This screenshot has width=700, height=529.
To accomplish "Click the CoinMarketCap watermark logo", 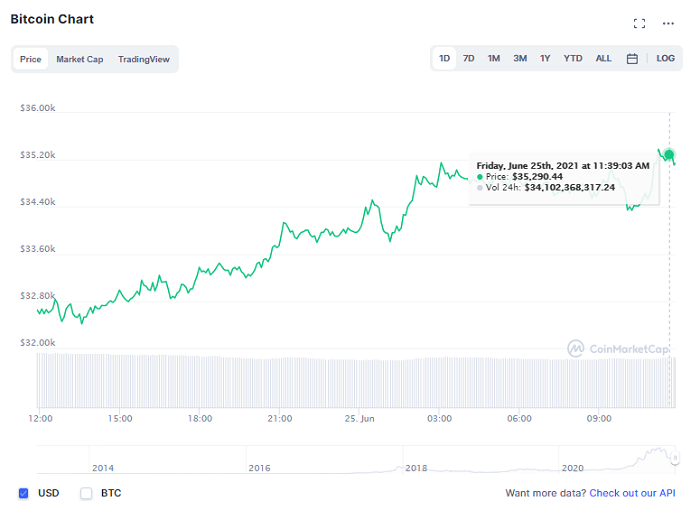I will [x=615, y=348].
